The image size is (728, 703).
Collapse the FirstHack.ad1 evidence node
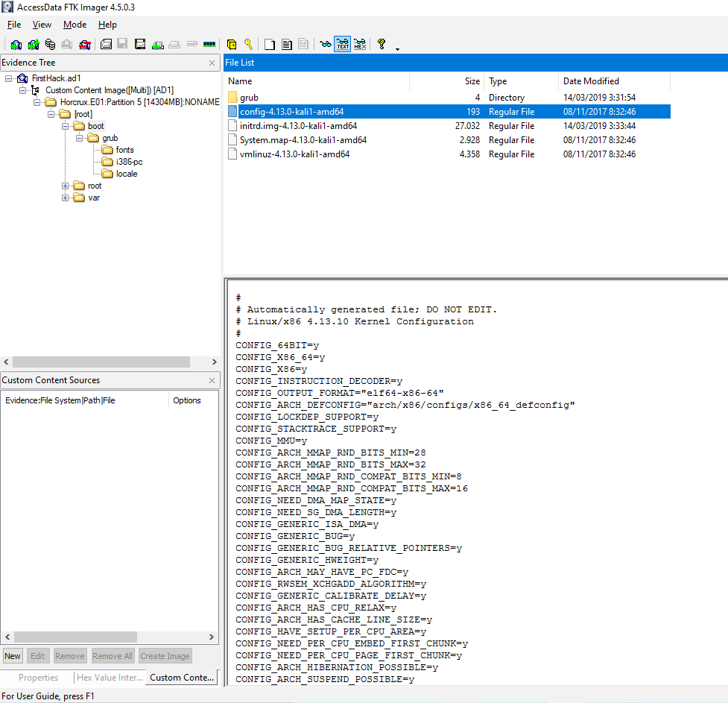tap(8, 78)
